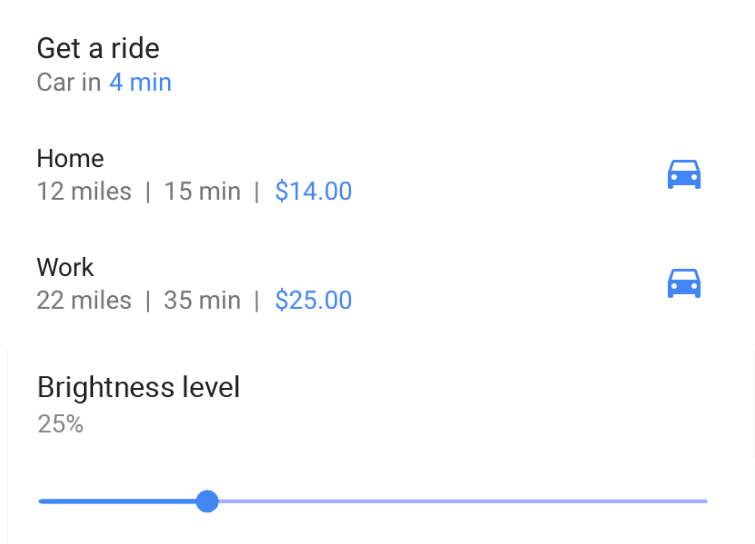Tap the car icon for Work ride
The width and height of the screenshot is (755, 544).
coord(684,283)
